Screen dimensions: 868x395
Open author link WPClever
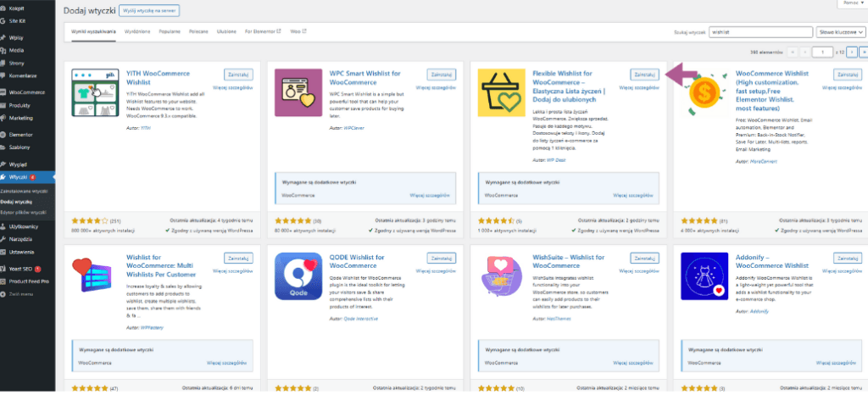click(353, 128)
